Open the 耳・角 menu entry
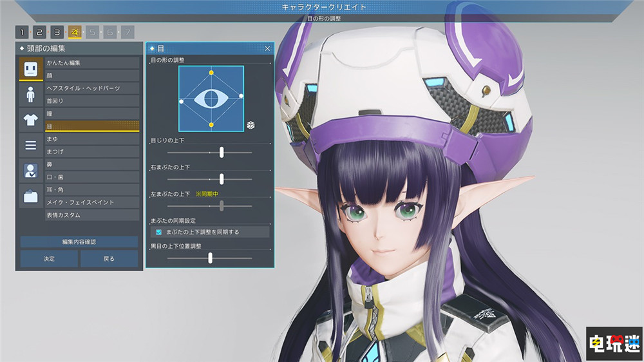The width and height of the screenshot is (644, 362). click(x=92, y=190)
